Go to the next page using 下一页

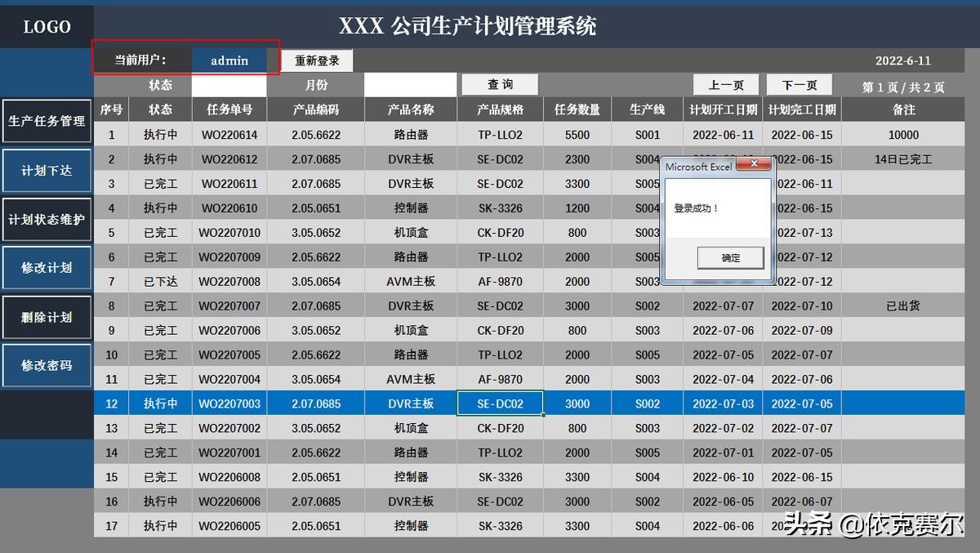pyautogui.click(x=798, y=84)
